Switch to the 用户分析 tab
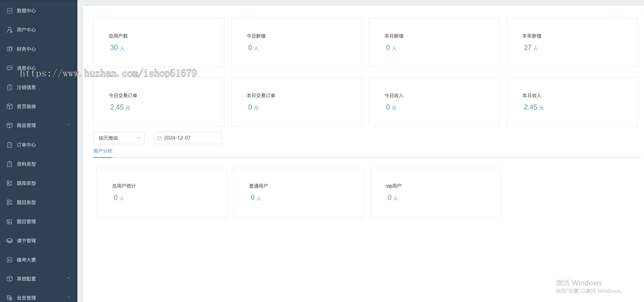The image size is (644, 302). click(103, 151)
